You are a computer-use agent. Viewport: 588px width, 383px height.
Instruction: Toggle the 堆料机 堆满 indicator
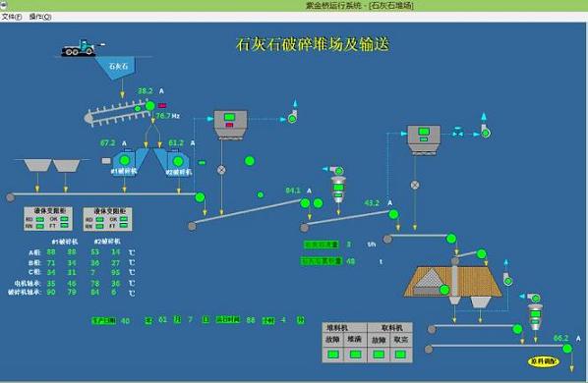[355, 355]
